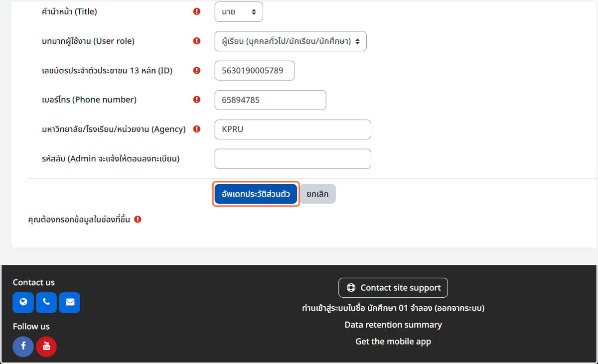Click the อัพเดทประวัติส่วนตัว update profile button
This screenshot has height=364, width=598.
point(256,194)
